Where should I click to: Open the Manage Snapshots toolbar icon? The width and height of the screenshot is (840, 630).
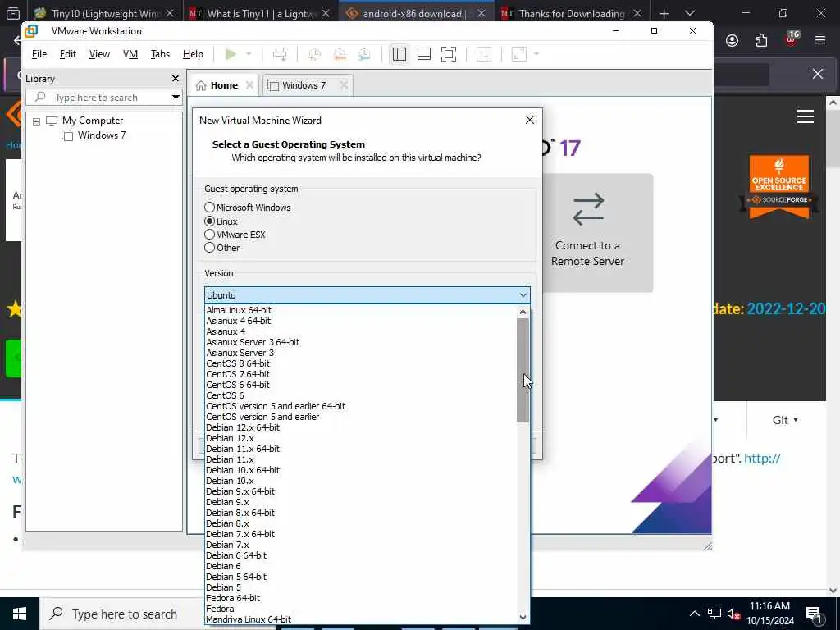point(364,54)
